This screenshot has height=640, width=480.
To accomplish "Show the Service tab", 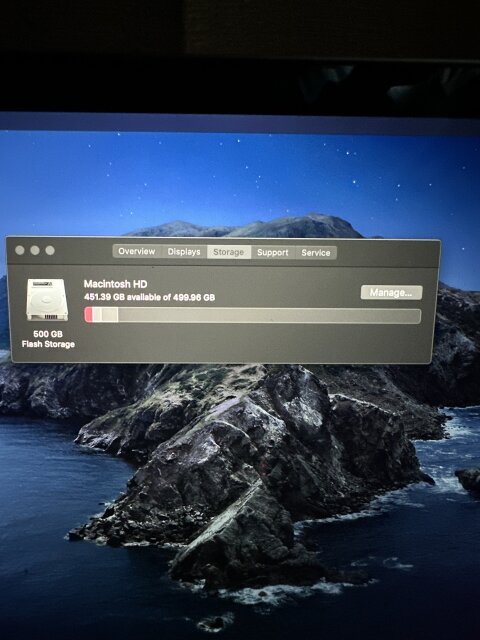I will tap(316, 253).
